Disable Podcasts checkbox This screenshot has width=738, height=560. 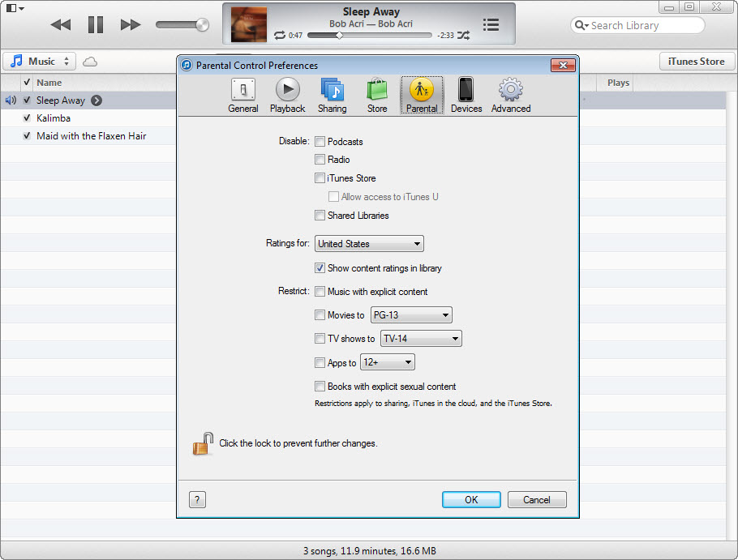coord(320,142)
